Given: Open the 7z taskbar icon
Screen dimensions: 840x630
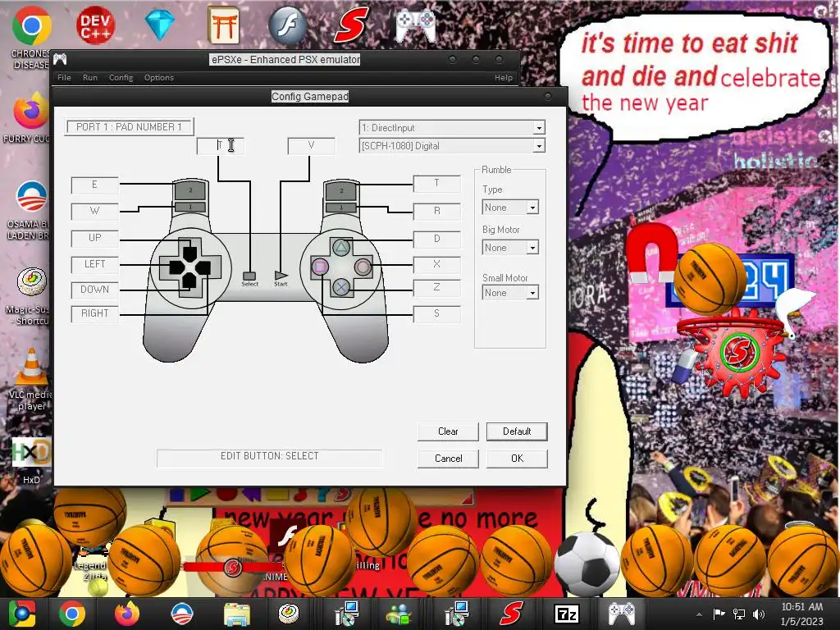Looking at the screenshot, I should point(567,614).
